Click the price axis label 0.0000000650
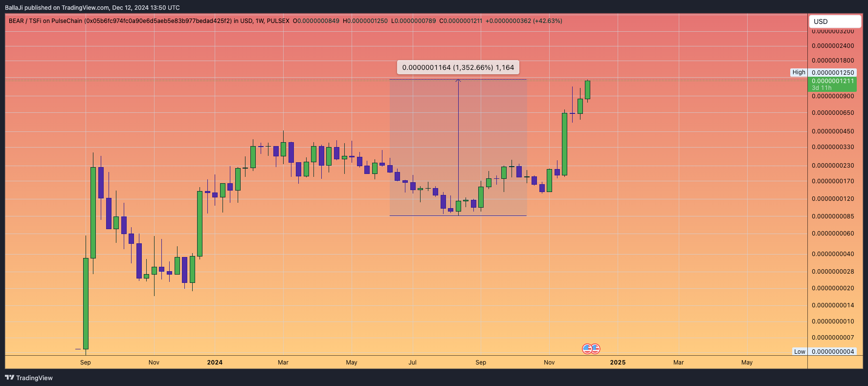Viewport: 868px width, 386px height. (833, 113)
